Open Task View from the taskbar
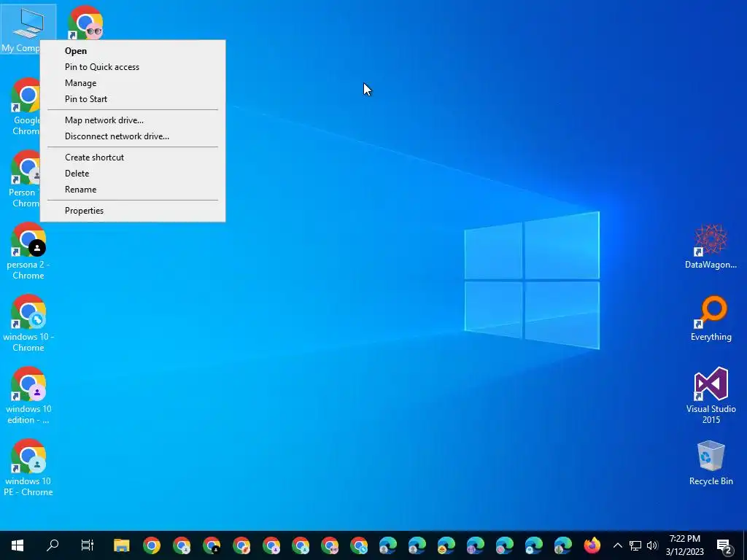The width and height of the screenshot is (747, 560). click(x=88, y=545)
